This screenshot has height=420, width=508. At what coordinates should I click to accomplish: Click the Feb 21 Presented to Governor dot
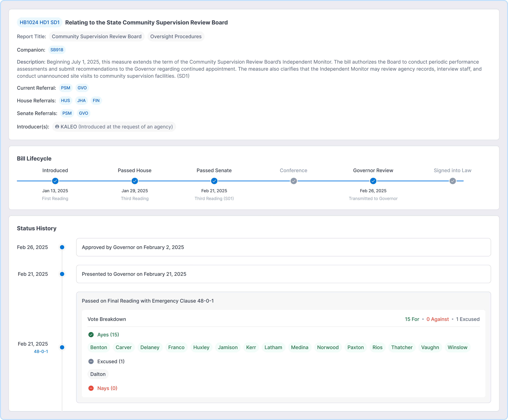62,274
